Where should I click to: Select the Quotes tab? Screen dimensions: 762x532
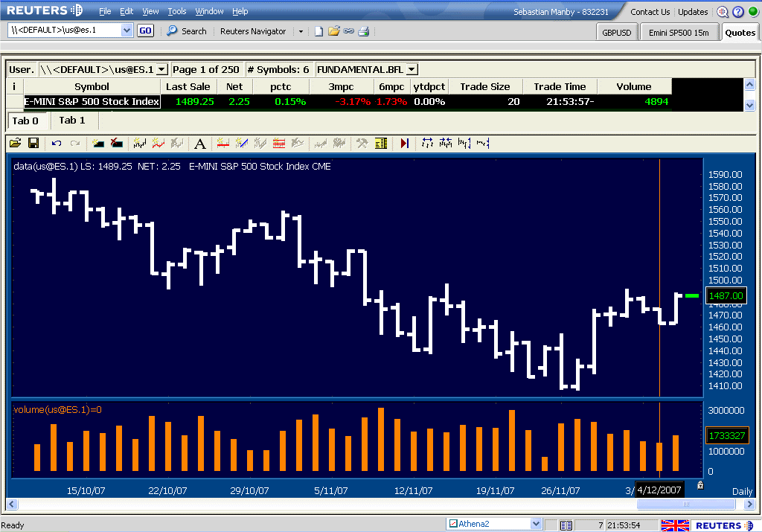pyautogui.click(x=740, y=33)
